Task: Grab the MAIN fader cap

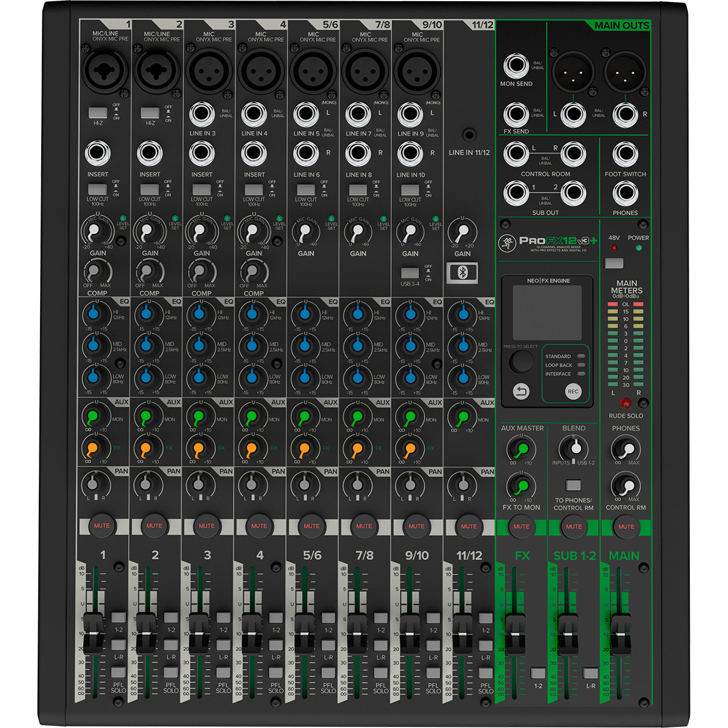Action: tap(621, 634)
